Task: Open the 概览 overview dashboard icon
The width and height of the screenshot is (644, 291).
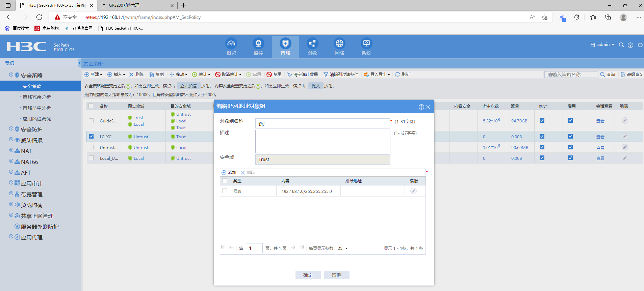Action: [231, 44]
